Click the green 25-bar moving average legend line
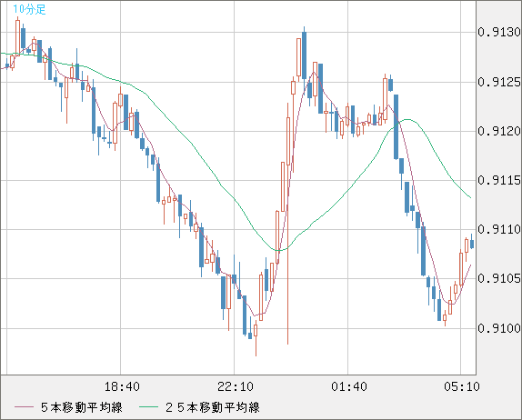The height and width of the screenshot is (420, 522). 148,407
